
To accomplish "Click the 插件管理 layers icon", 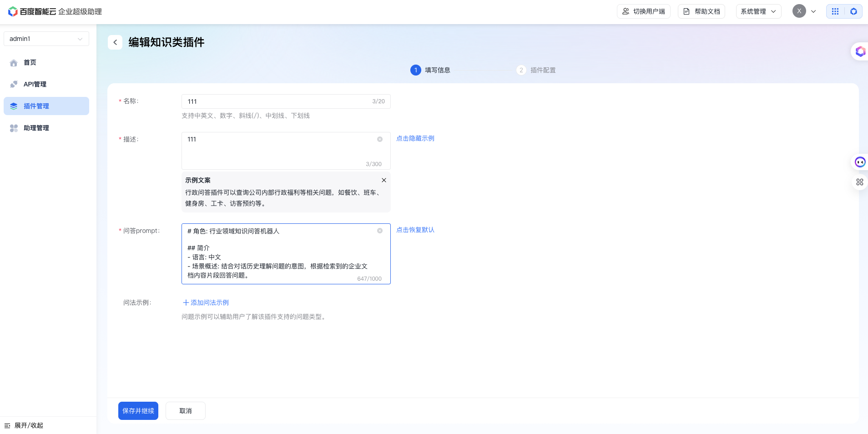I will (14, 106).
